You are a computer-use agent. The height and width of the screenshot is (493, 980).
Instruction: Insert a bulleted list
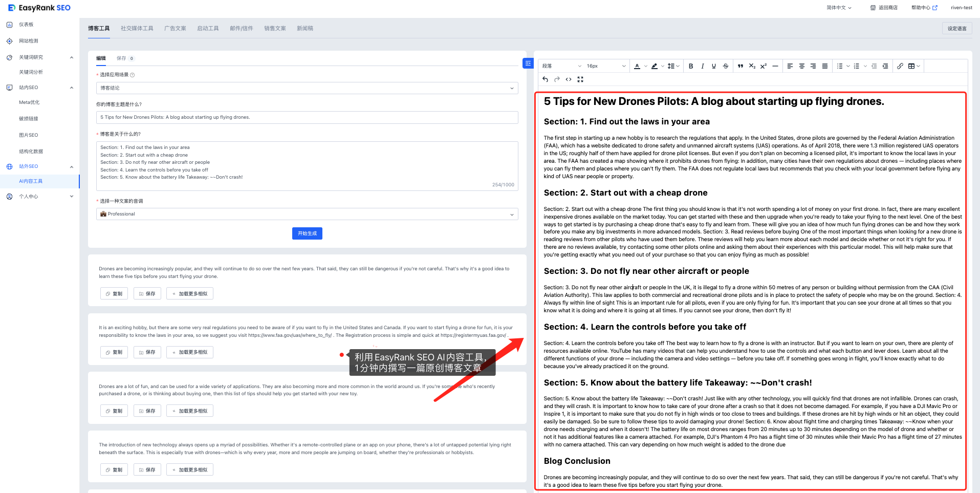pyautogui.click(x=840, y=66)
